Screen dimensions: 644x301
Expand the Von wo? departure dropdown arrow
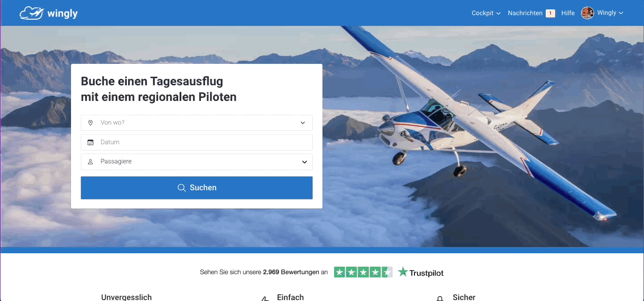click(x=303, y=123)
